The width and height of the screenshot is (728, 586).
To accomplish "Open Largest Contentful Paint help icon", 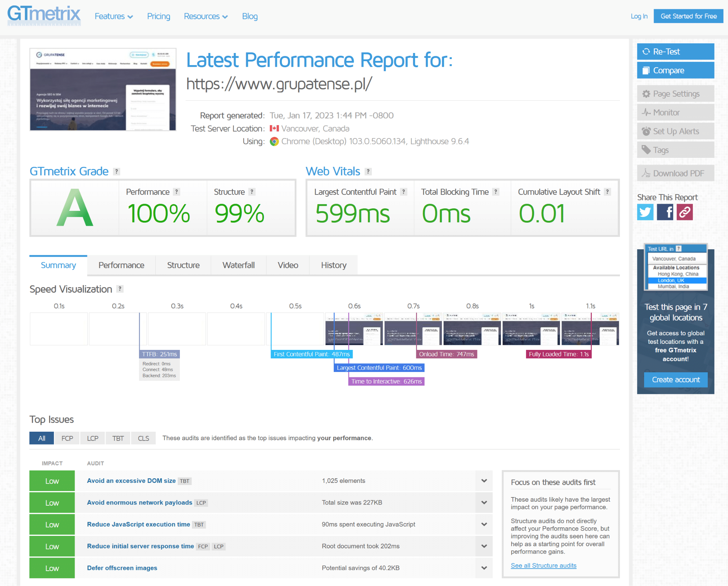I will point(403,192).
